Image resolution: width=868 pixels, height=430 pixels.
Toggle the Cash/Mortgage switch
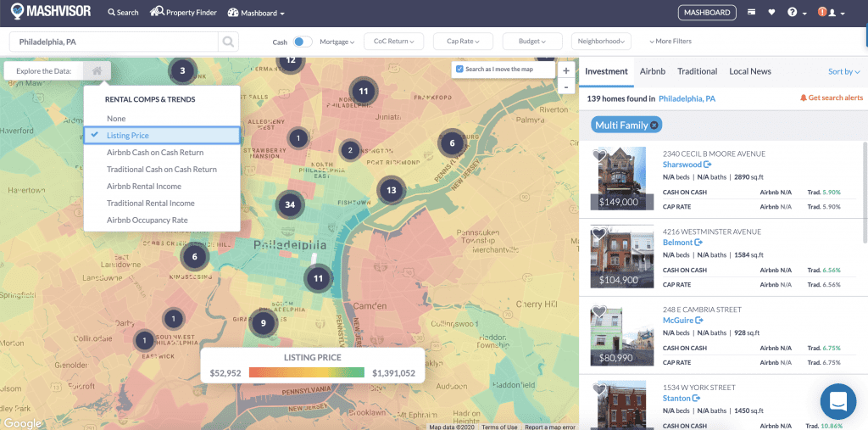pyautogui.click(x=303, y=42)
